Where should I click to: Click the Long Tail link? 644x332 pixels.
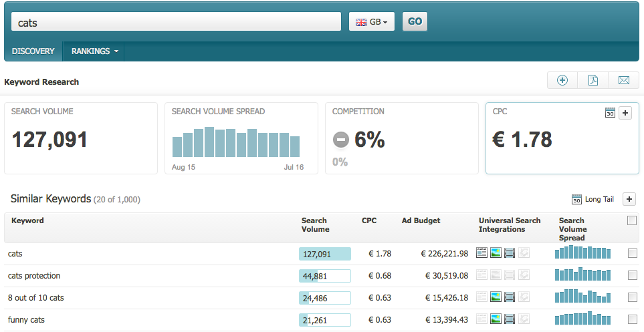pyautogui.click(x=599, y=199)
